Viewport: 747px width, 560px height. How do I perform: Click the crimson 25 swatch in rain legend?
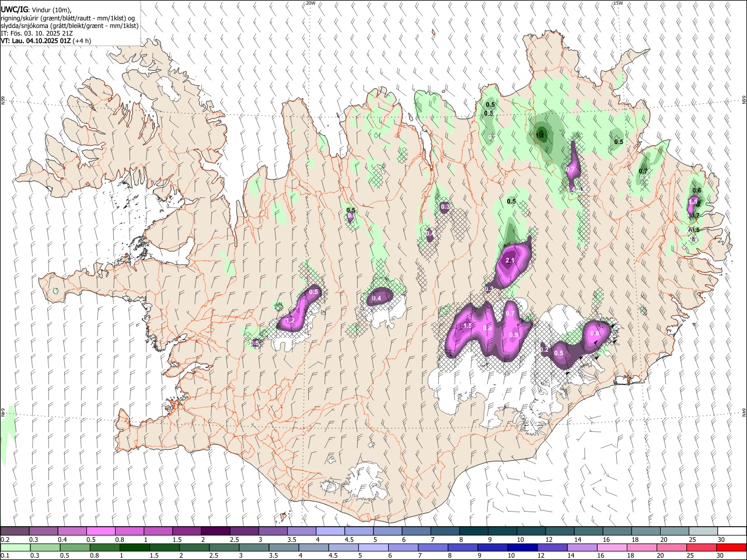pos(701,548)
